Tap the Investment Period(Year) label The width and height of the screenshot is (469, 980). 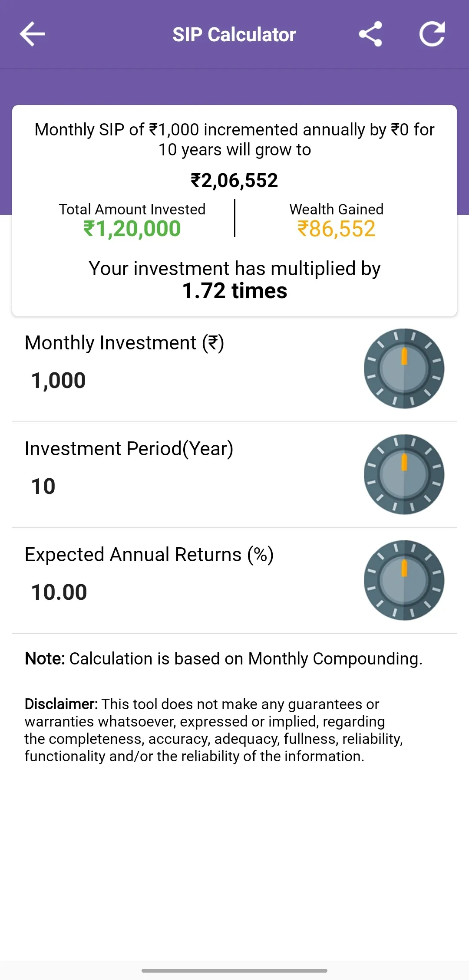(129, 449)
